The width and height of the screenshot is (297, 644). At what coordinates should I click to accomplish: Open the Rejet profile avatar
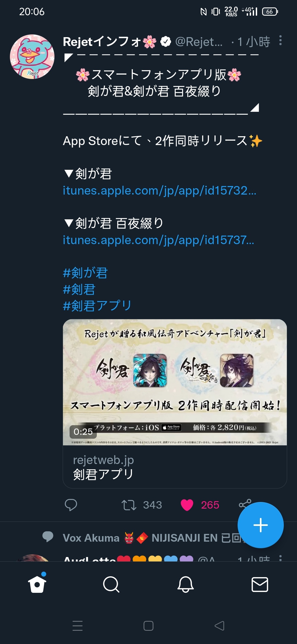pyautogui.click(x=32, y=57)
